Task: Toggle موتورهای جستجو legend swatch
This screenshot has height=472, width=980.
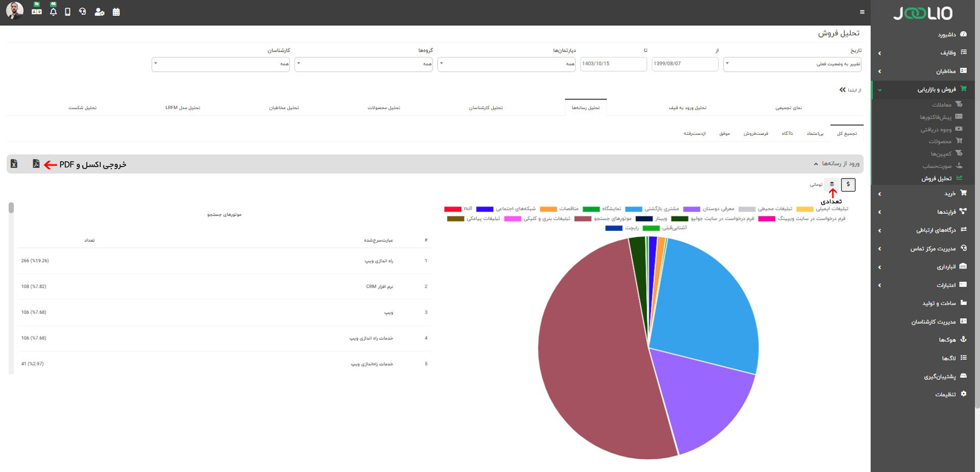Action: click(583, 219)
